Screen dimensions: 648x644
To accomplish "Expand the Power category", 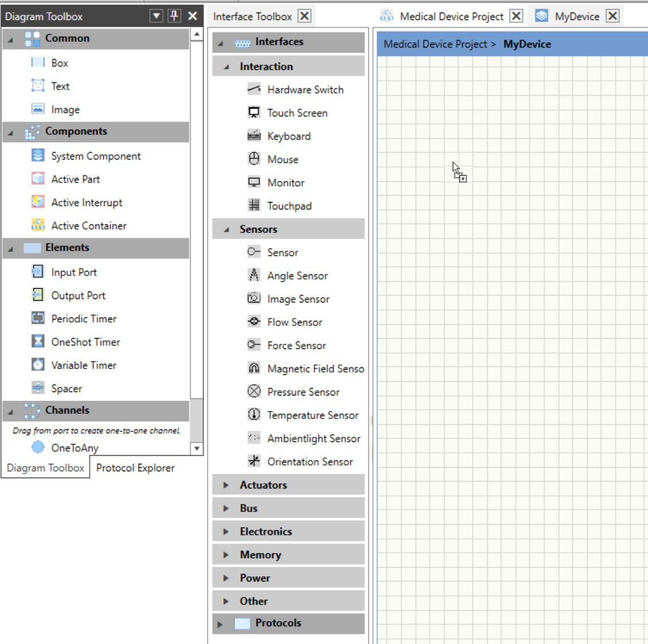I will click(226, 578).
